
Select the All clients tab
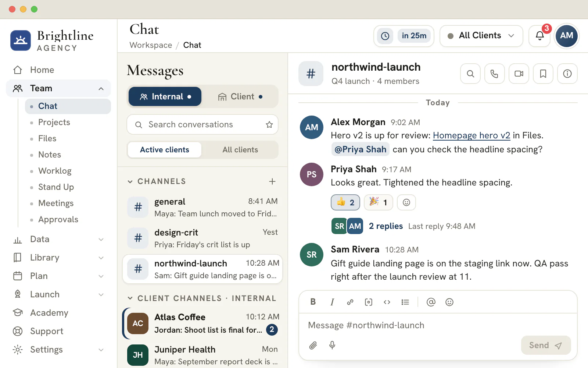coord(240,150)
